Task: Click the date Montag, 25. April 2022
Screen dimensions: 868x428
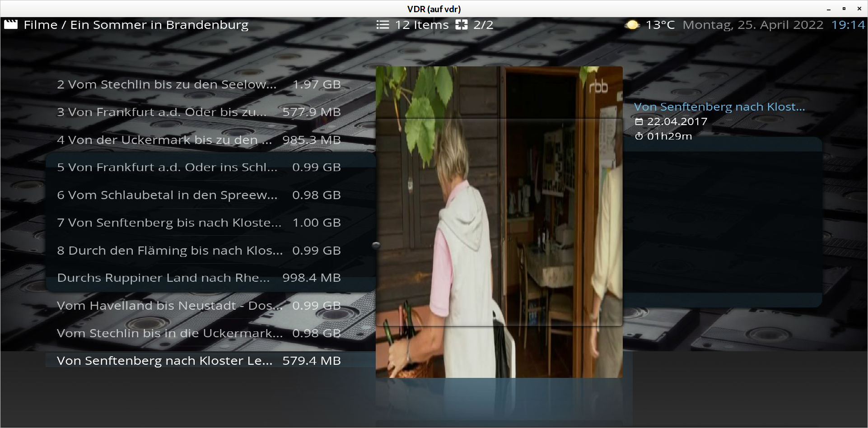Action: [753, 25]
